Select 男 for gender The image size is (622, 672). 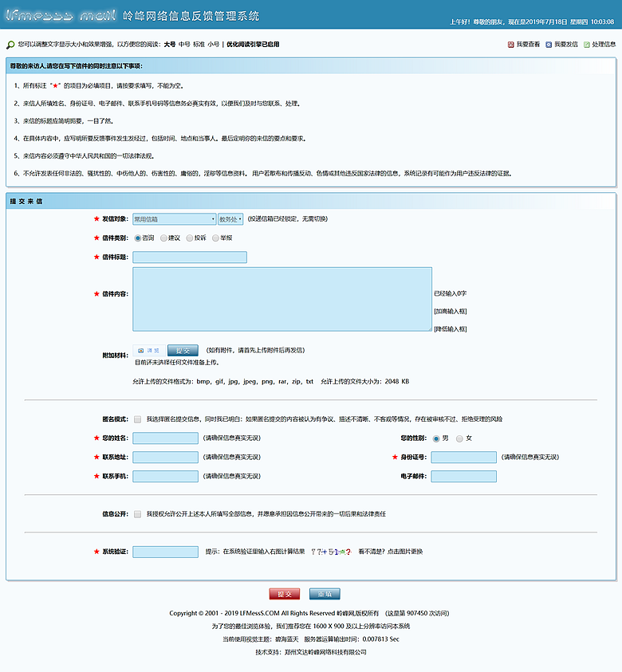tap(436, 438)
